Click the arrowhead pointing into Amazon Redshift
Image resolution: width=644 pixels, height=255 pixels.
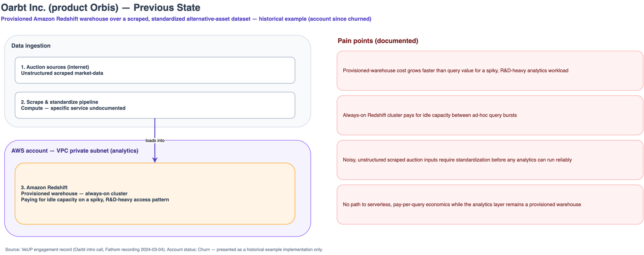tap(155, 160)
